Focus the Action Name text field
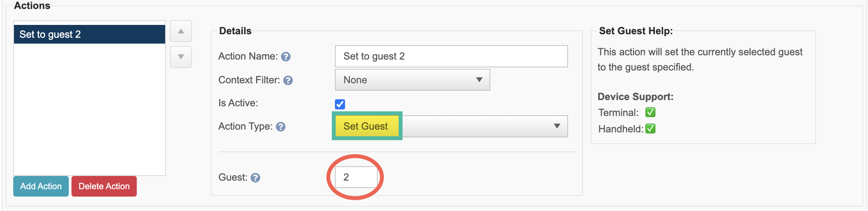The image size is (868, 211). pyautogui.click(x=451, y=56)
